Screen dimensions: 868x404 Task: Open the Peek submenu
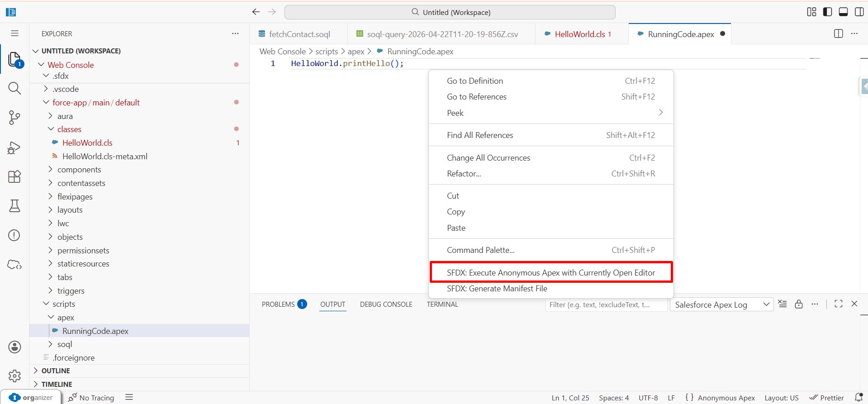coord(551,113)
